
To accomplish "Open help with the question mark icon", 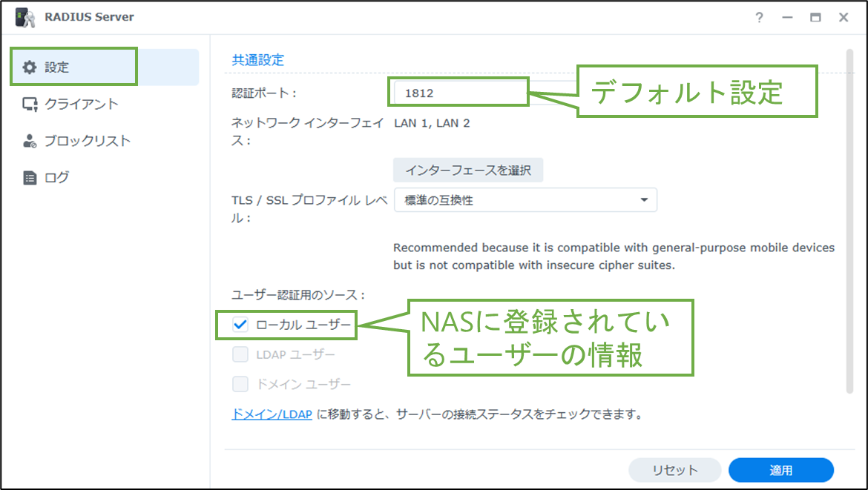I will (759, 16).
